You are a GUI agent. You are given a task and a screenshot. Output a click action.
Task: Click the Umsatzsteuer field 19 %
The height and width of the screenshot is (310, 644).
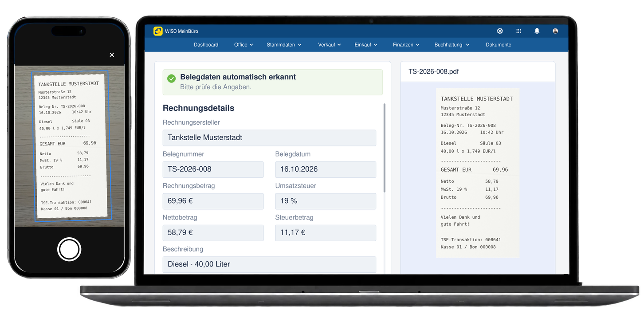click(x=326, y=201)
